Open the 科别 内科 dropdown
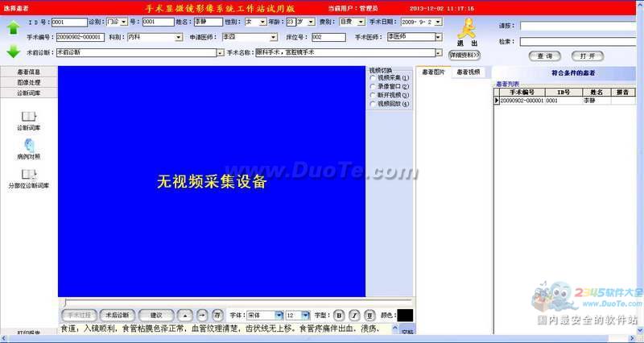 179,37
